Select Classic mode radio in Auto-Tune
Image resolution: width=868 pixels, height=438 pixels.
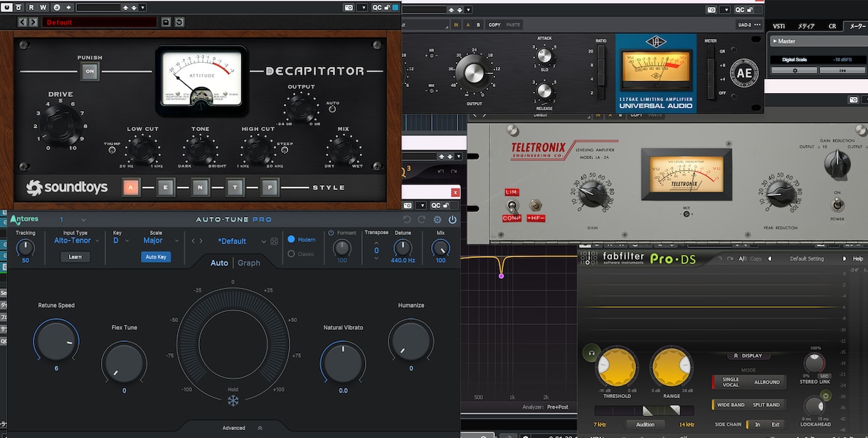291,254
